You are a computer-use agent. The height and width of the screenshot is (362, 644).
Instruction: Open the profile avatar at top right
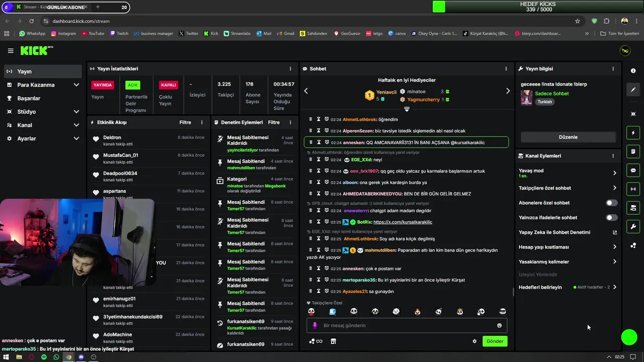(x=625, y=51)
